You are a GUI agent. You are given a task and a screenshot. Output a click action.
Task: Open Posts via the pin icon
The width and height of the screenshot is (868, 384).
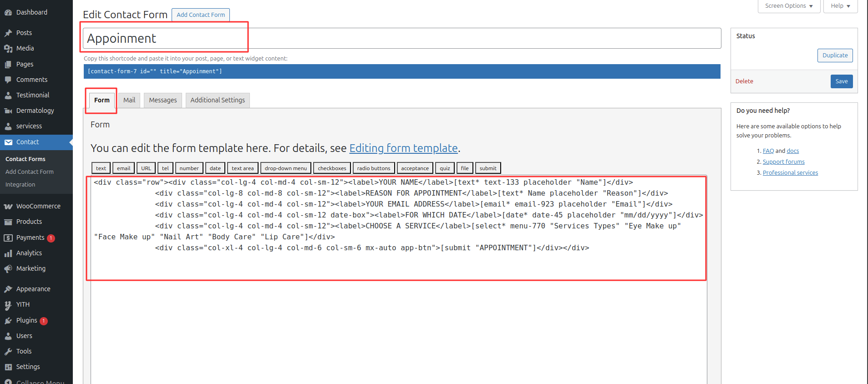[8, 33]
